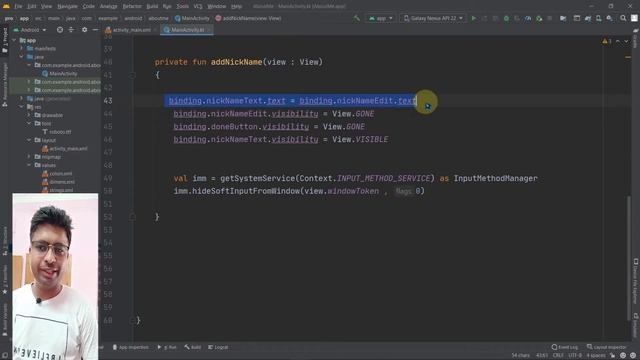Image resolution: width=640 pixels, height=360 pixels.
Task: Jump to the next highlighted error arrow
Action: coord(626,41)
